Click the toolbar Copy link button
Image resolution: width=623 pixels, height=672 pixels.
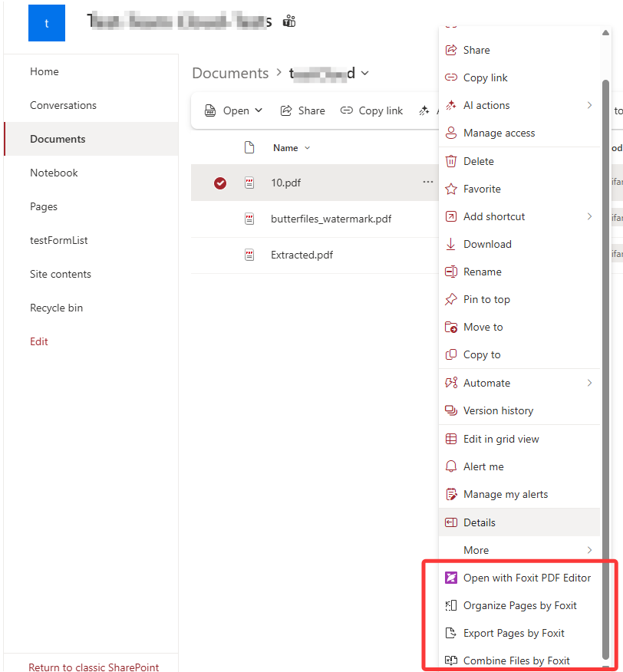coord(371,110)
